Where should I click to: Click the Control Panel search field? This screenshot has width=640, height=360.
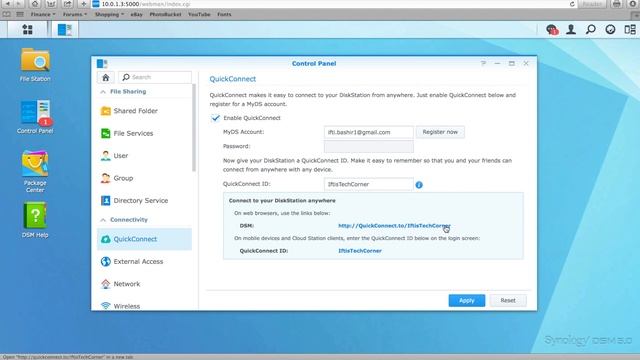(155, 77)
